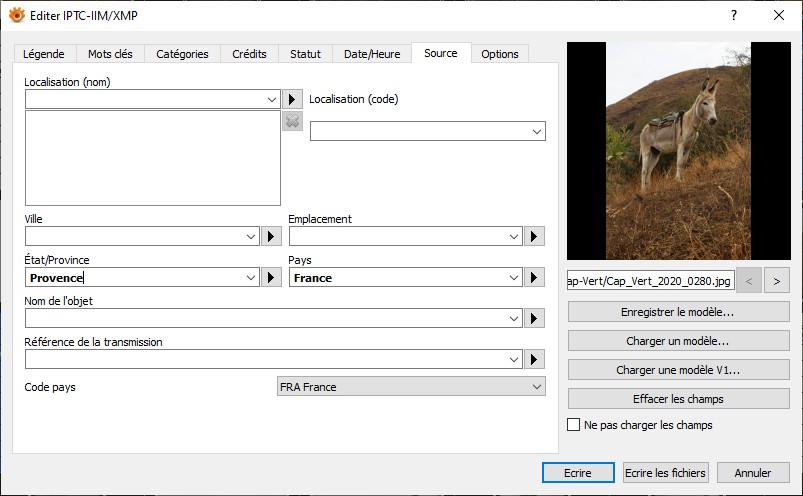The height and width of the screenshot is (496, 803).
Task: Click the delete icon beside location list
Action: [x=292, y=122]
